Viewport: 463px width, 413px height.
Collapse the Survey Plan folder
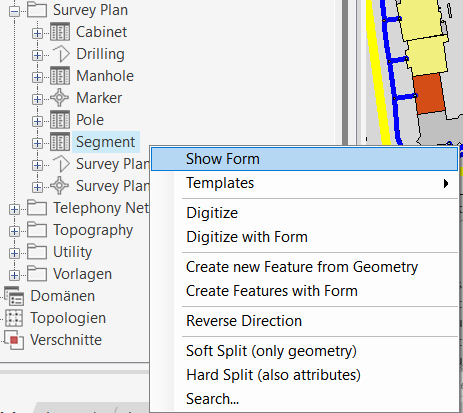pyautogui.click(x=14, y=11)
